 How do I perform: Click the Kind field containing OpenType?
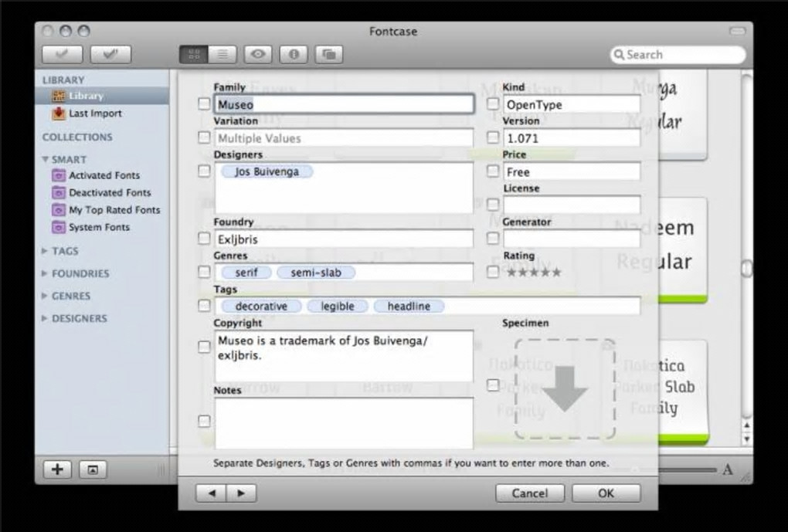pos(572,104)
